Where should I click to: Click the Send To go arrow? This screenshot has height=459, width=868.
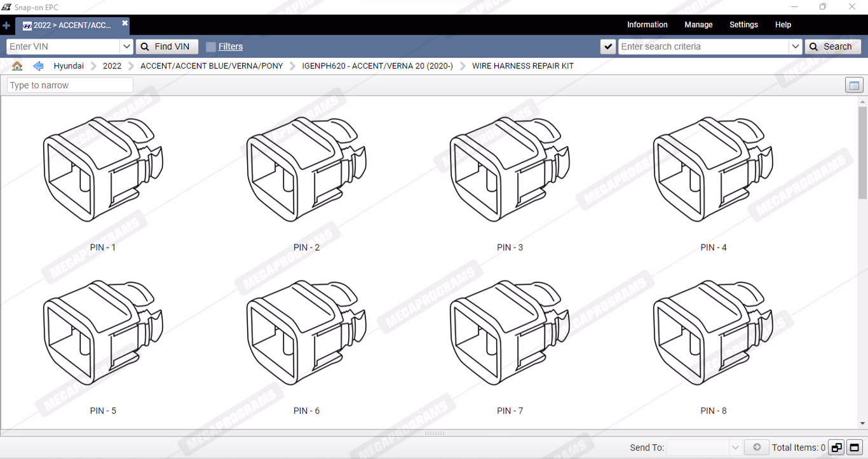(x=756, y=448)
